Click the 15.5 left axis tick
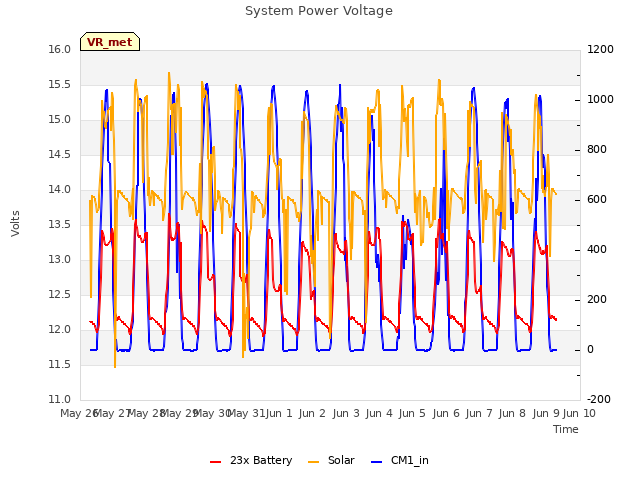The height and width of the screenshot is (480, 640). (x=60, y=84)
